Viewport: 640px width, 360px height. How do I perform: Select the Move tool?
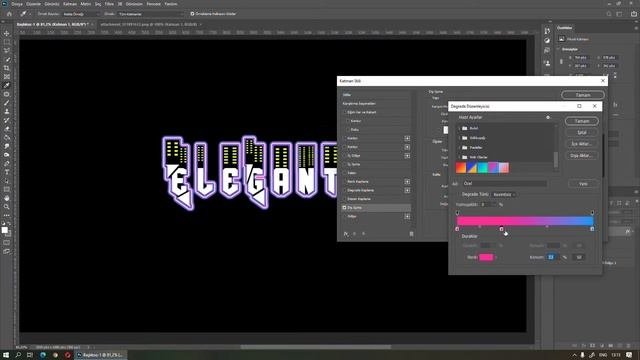coord(7,33)
